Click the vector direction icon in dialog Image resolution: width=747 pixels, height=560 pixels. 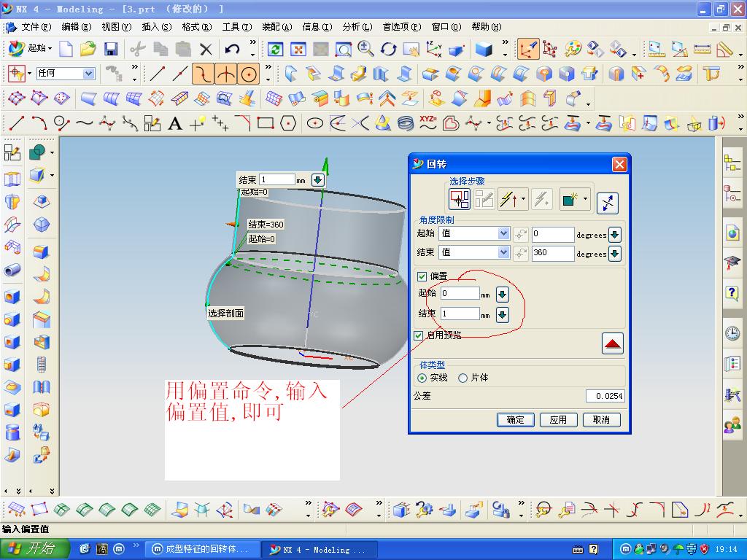click(x=510, y=199)
